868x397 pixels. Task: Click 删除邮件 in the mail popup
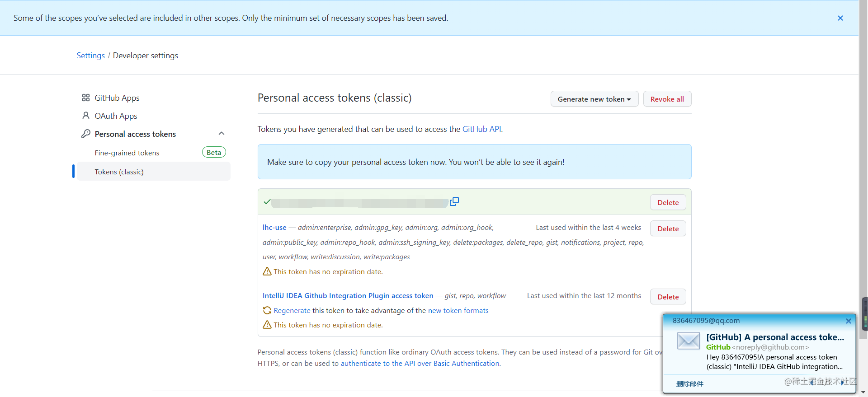(690, 383)
